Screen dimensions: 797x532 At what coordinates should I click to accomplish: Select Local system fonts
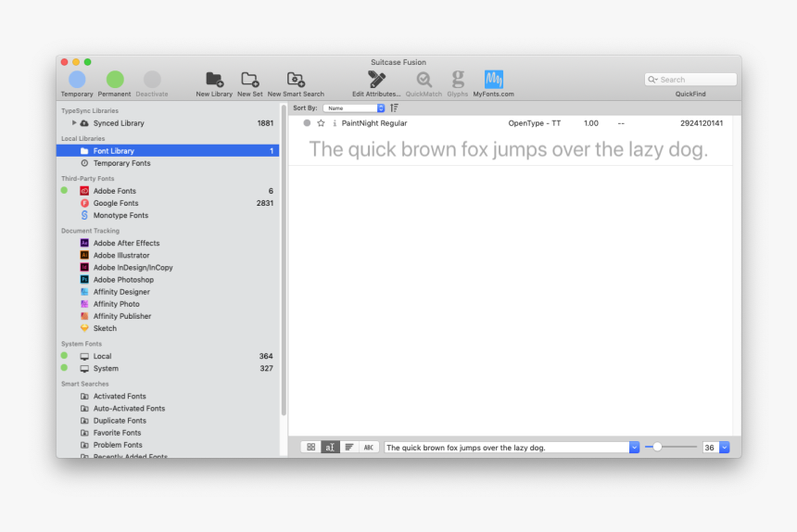102,356
